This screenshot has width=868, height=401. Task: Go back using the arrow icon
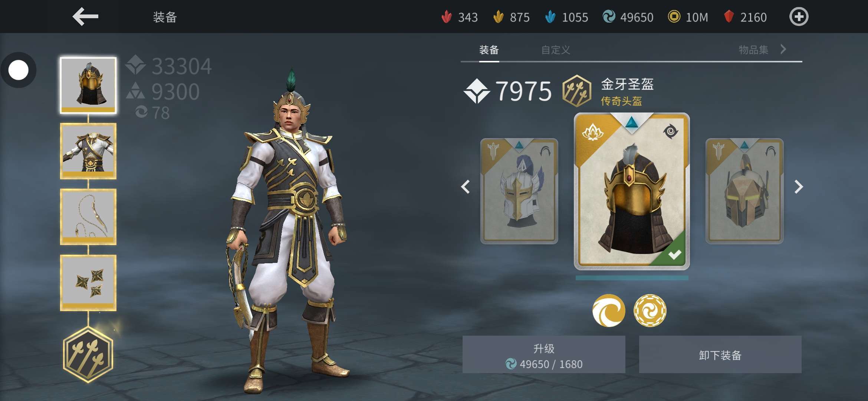[x=85, y=17]
